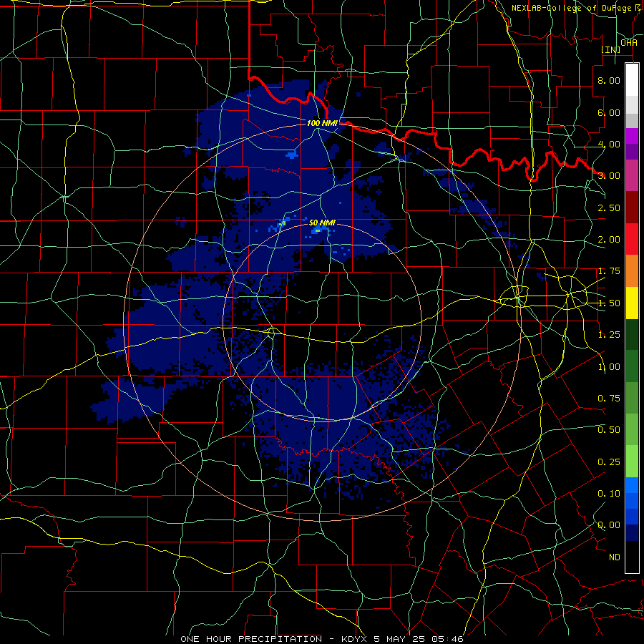This screenshot has width=644, height=644.
Task: Click the 100 NMI range ring label
Action: pos(322,123)
